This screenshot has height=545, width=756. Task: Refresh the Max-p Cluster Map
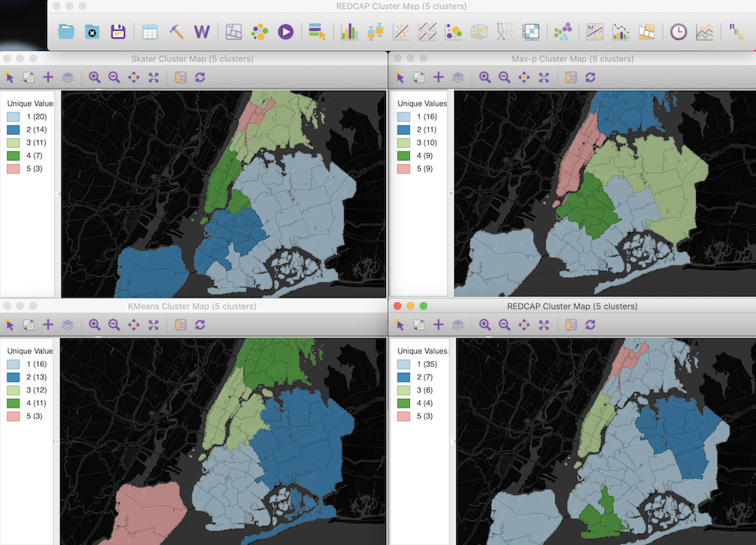589,77
